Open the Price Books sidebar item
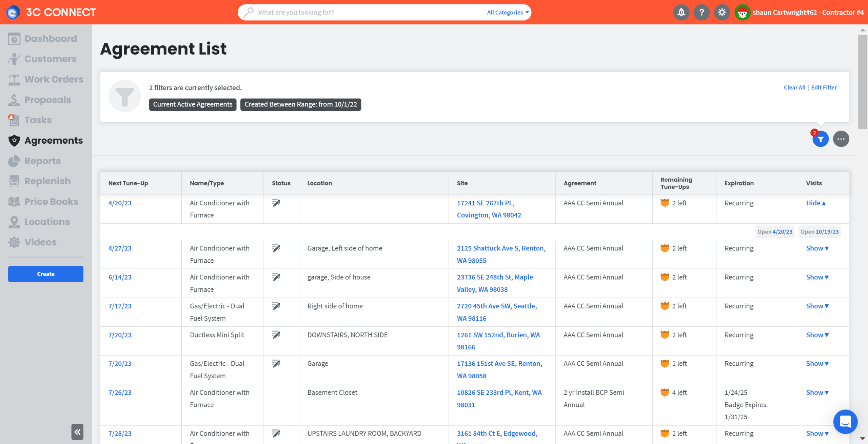The image size is (868, 444). point(51,201)
